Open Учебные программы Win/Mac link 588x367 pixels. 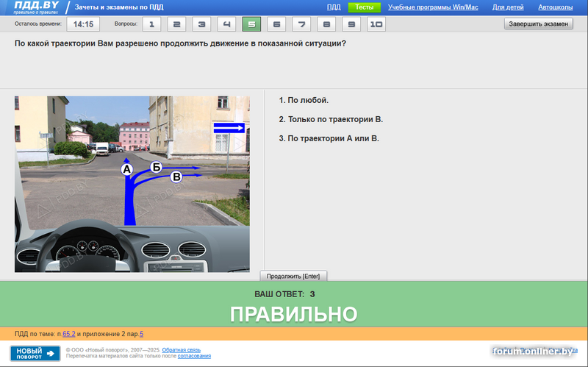click(432, 7)
